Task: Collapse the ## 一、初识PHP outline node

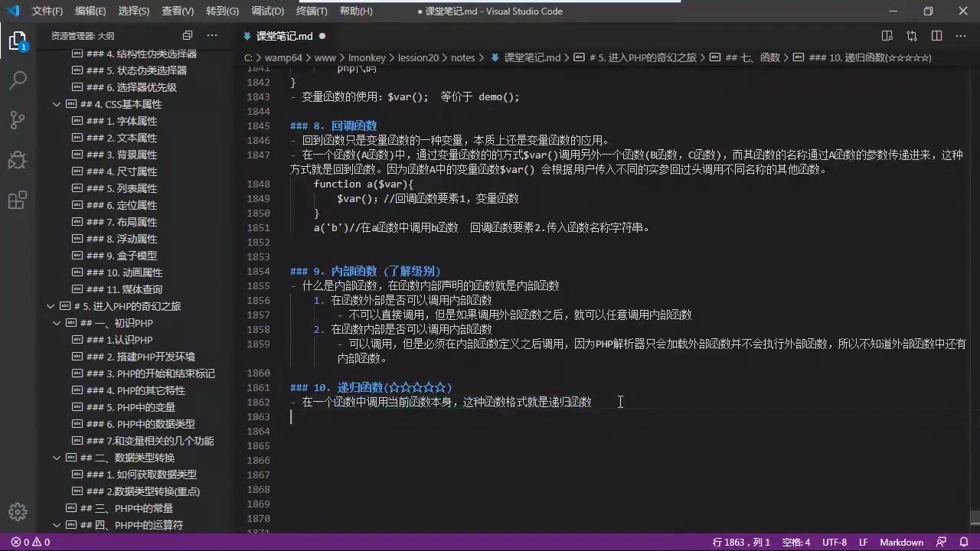Action: 57,323
